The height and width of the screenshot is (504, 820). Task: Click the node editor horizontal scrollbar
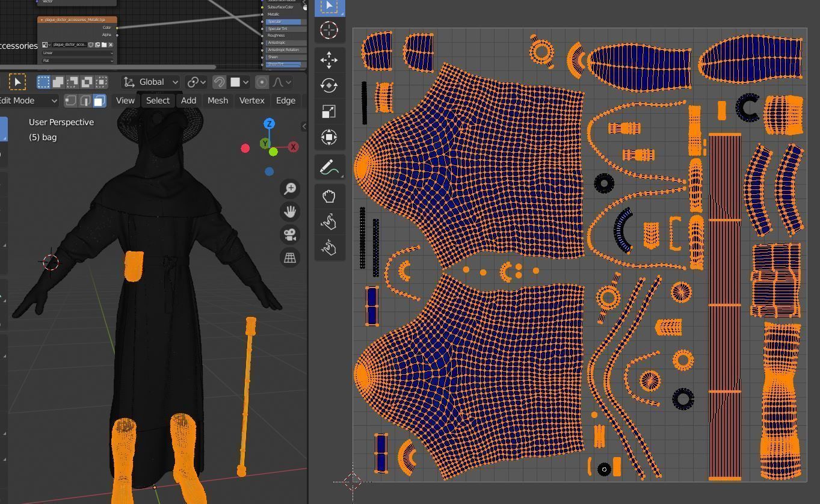[107, 67]
